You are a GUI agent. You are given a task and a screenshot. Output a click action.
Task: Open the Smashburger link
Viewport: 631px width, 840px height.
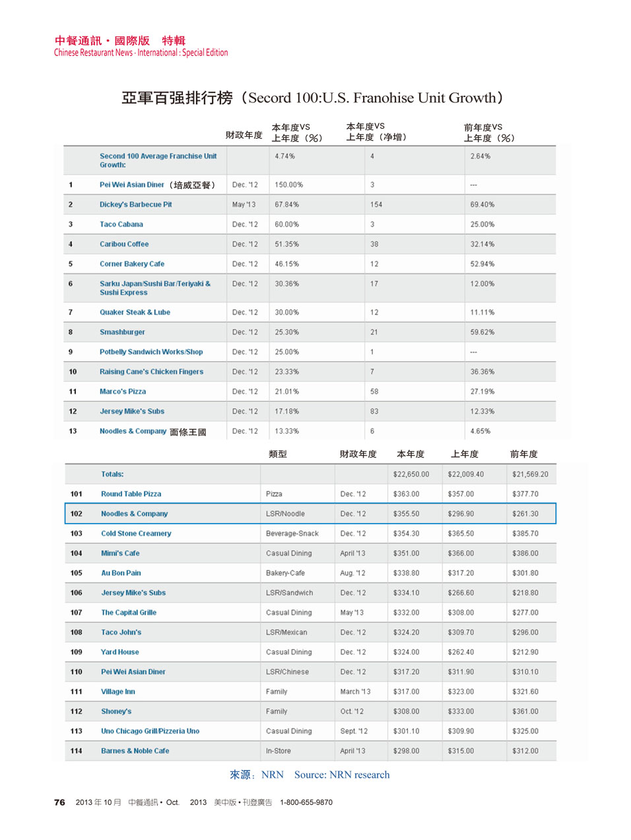pyautogui.click(x=122, y=332)
